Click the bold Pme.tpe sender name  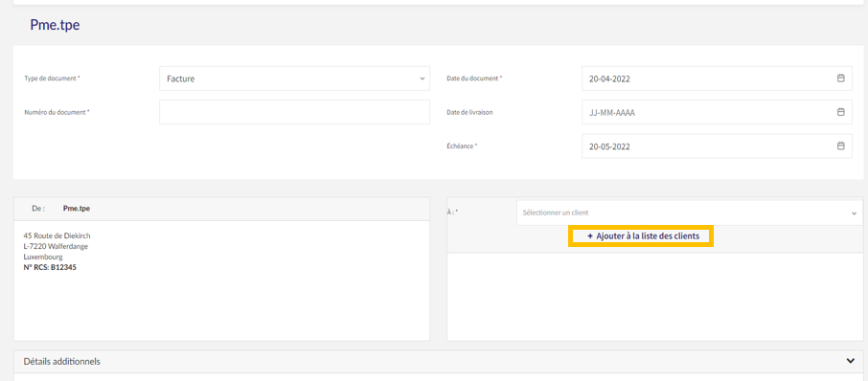pos(77,209)
